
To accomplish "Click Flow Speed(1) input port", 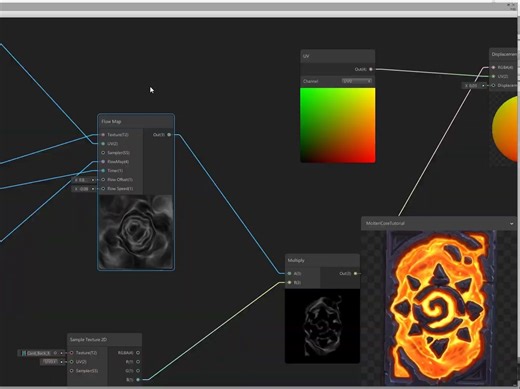I will coord(103,189).
